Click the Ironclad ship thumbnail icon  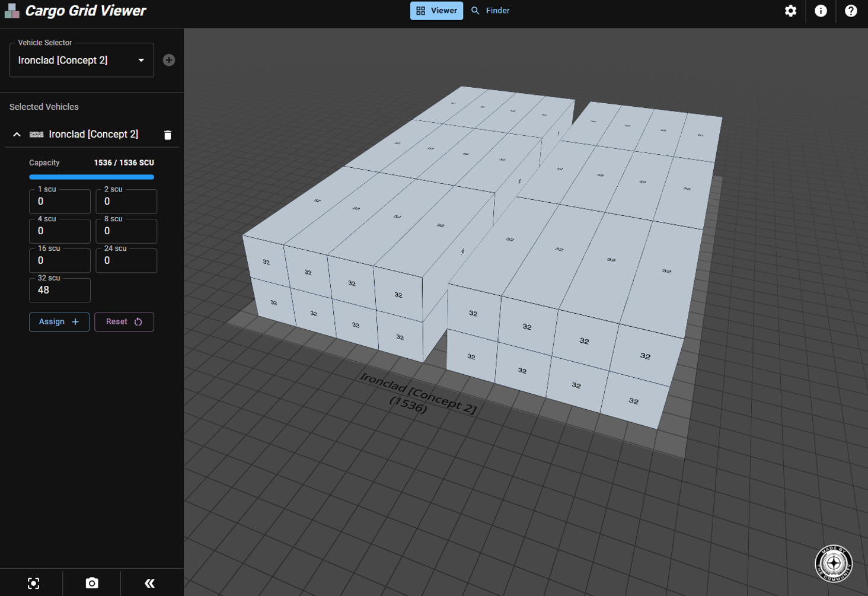tap(37, 135)
